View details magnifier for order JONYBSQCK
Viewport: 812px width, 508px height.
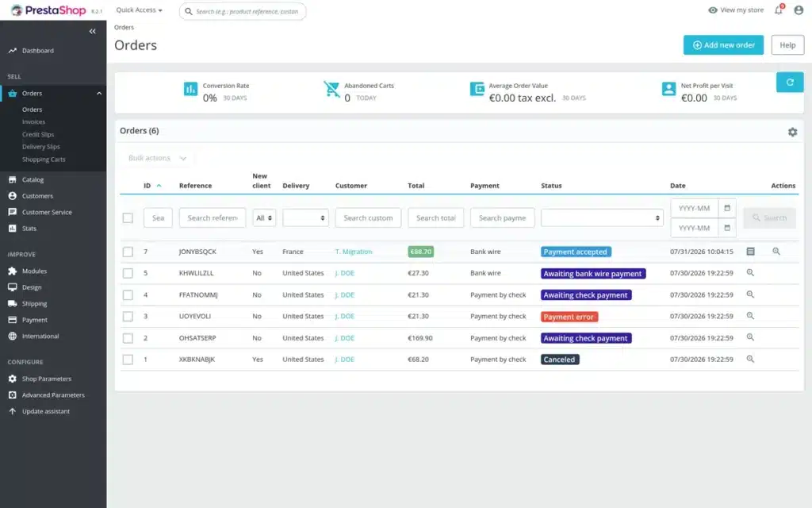coord(776,252)
